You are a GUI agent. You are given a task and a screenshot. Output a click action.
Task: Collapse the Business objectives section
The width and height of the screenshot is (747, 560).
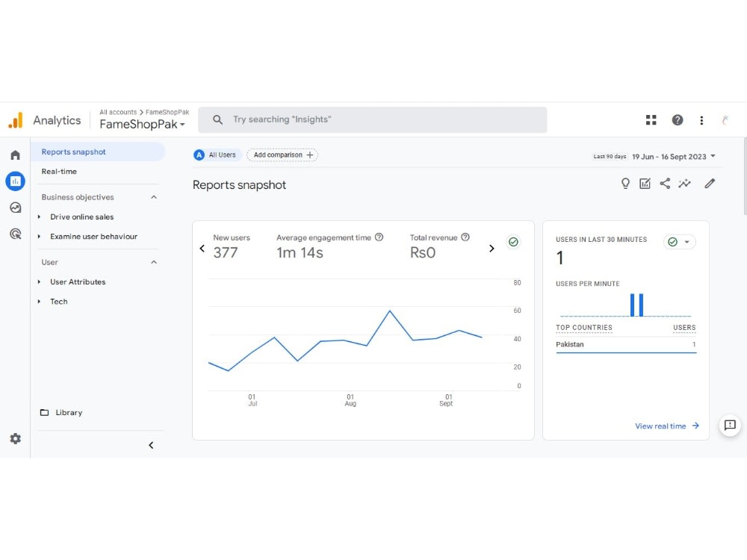click(x=154, y=197)
